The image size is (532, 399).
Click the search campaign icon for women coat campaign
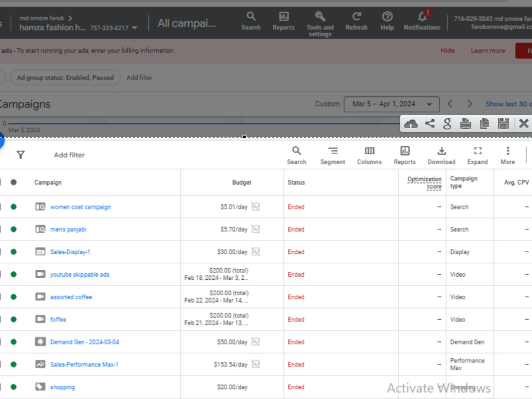(x=40, y=206)
